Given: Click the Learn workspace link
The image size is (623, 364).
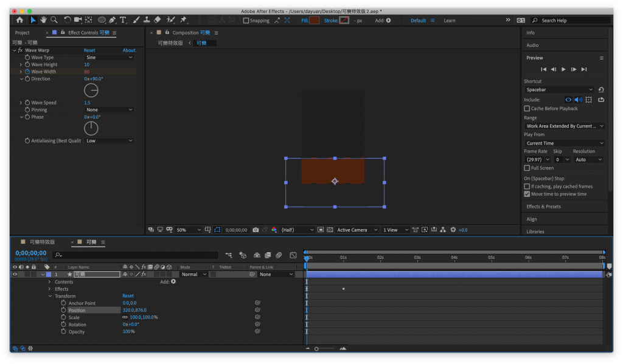Looking at the screenshot, I should [x=449, y=21].
